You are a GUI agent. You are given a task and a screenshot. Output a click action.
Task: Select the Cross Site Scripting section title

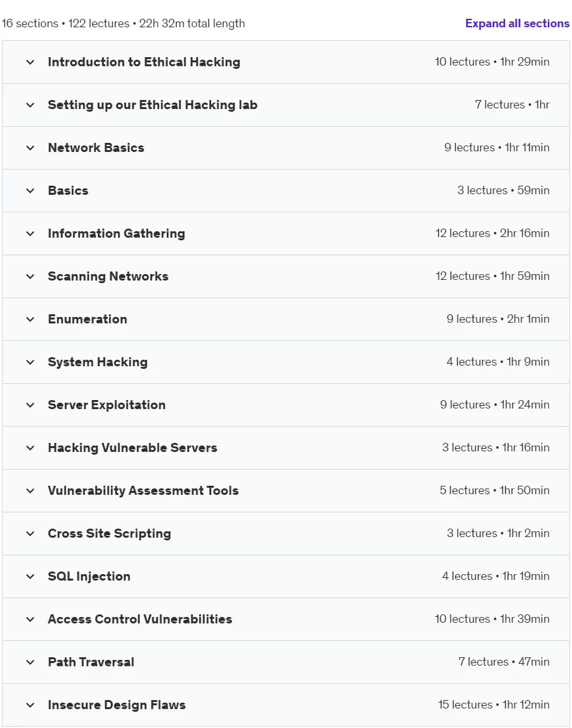coord(109,533)
